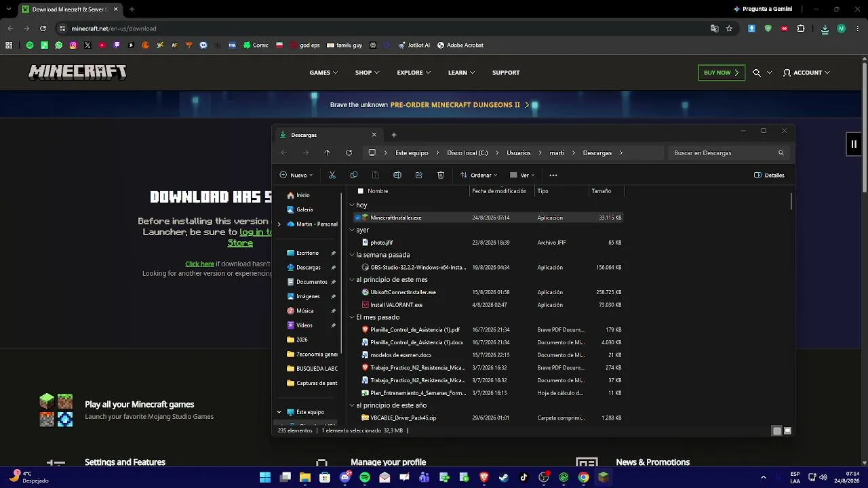Click the Buscar en Descargas search field
The height and width of the screenshot is (488, 868).
(x=729, y=152)
